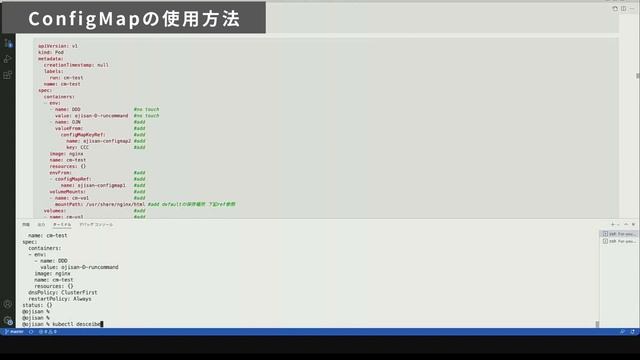Click 'kind: Pod' line in editor
This screenshot has width=640, height=360.
[x=51, y=52]
